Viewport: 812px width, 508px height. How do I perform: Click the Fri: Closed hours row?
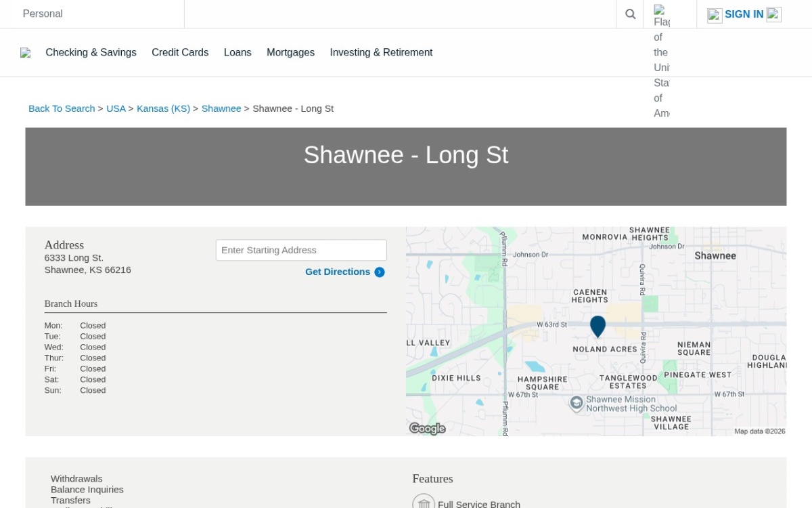click(75, 369)
